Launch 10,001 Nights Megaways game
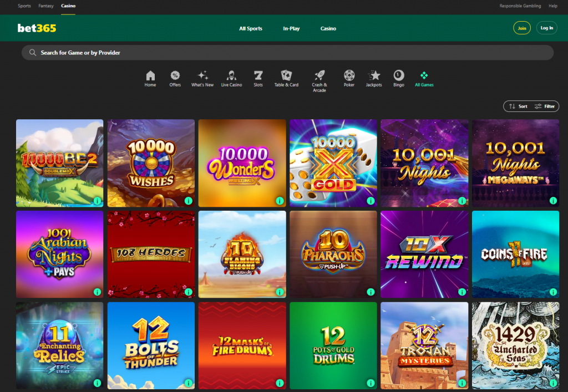568x392 pixels. 515,163
